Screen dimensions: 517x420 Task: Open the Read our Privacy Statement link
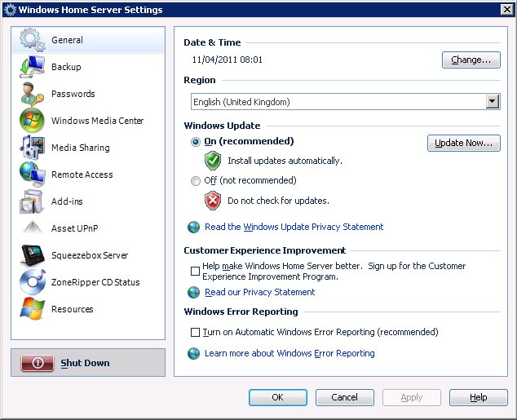pyautogui.click(x=259, y=292)
